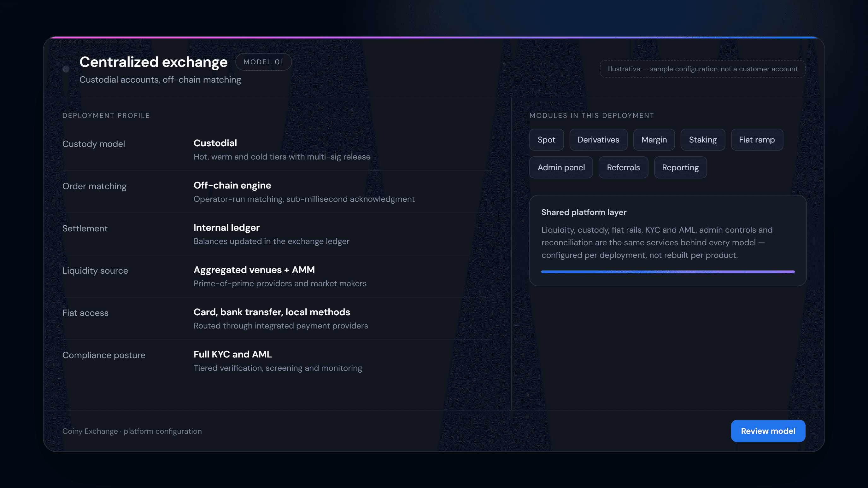Image resolution: width=868 pixels, height=488 pixels.
Task: Choose the Margin module chip
Action: click(654, 139)
